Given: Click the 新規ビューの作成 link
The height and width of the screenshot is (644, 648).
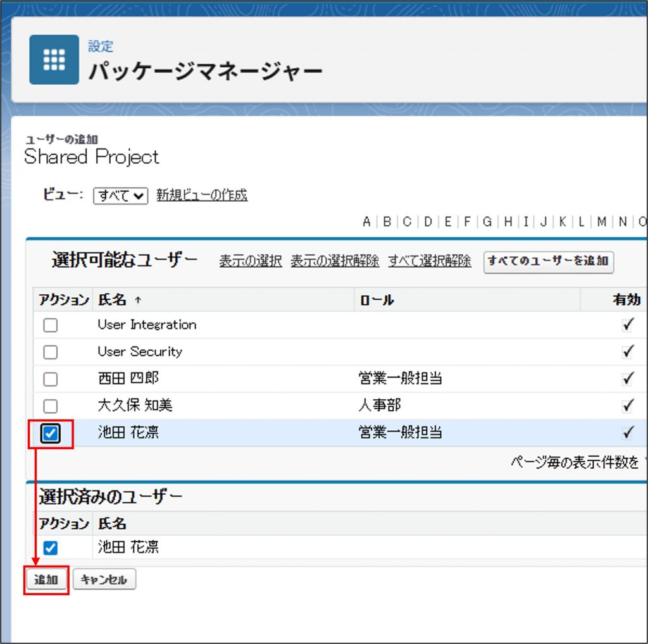Looking at the screenshot, I should click(x=202, y=195).
